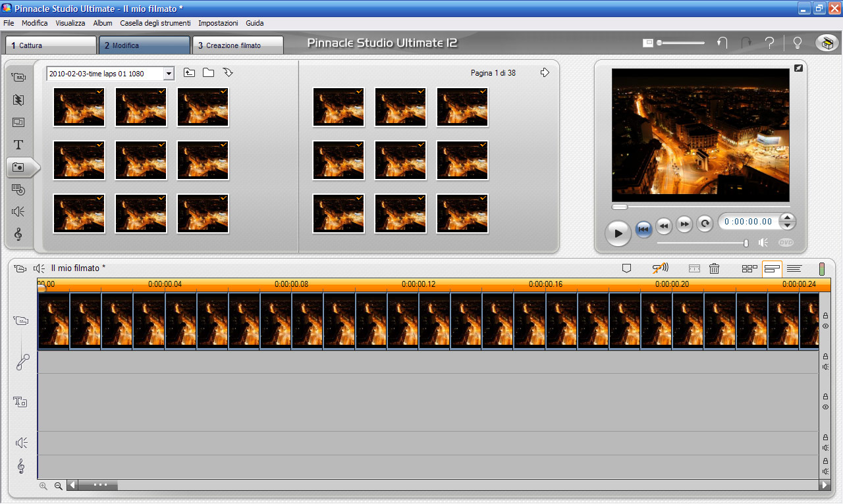The width and height of the screenshot is (843, 504).
Task: Click the Undo arrow
Action: 722,43
